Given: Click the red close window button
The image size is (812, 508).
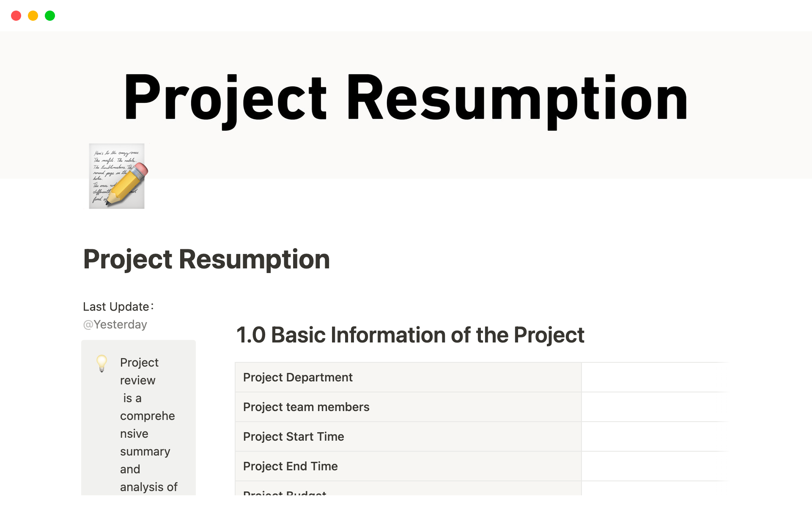Looking at the screenshot, I should click(x=16, y=16).
